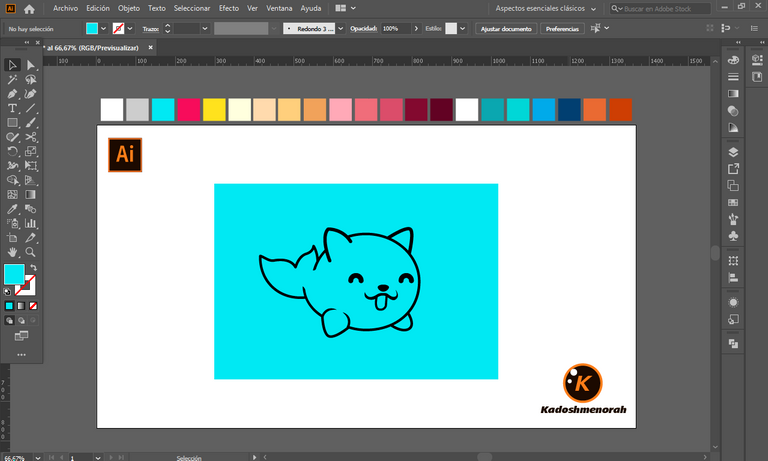Select the Hand tool
This screenshot has width=768, height=461.
(x=12, y=252)
